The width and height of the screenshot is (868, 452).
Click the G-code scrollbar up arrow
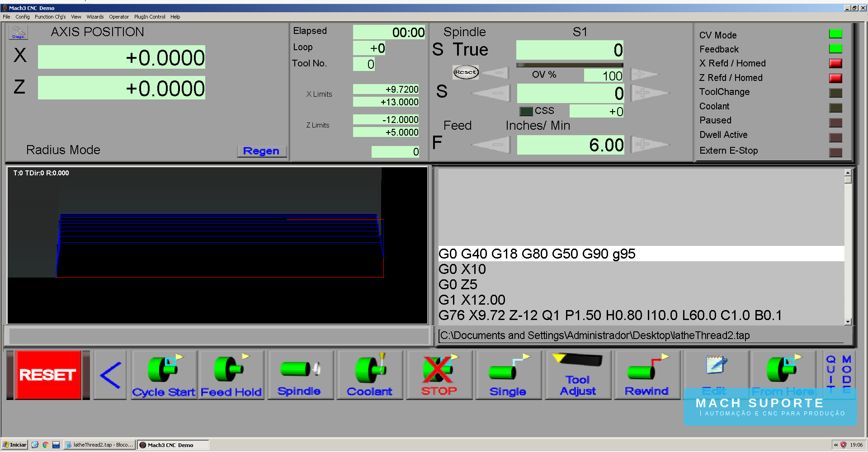pyautogui.click(x=848, y=173)
